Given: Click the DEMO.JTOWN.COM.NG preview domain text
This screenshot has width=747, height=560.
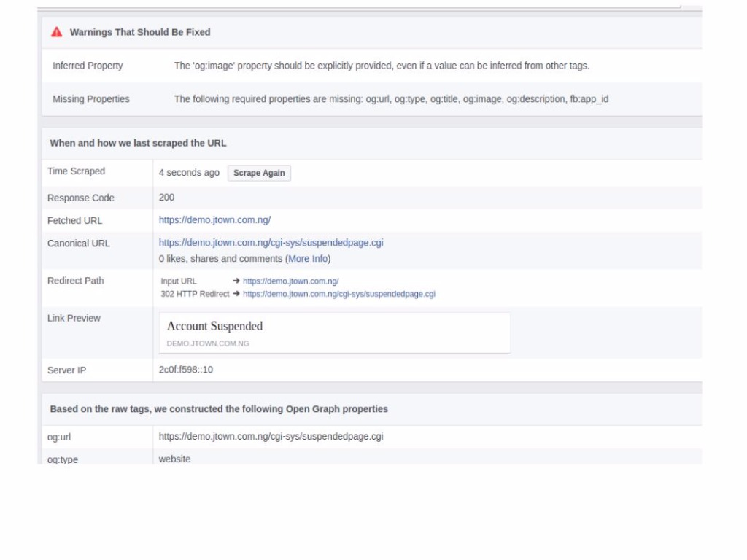Looking at the screenshot, I should [208, 343].
